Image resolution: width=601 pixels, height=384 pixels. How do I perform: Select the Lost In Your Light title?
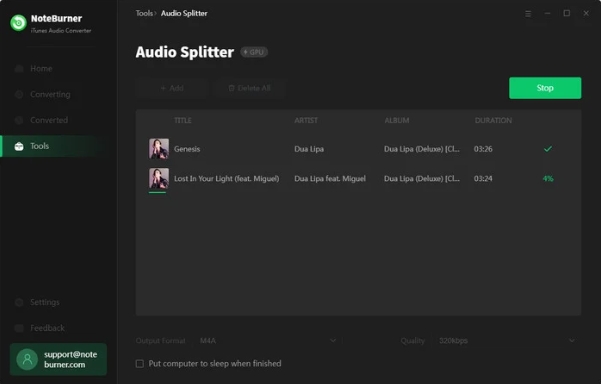click(x=227, y=179)
